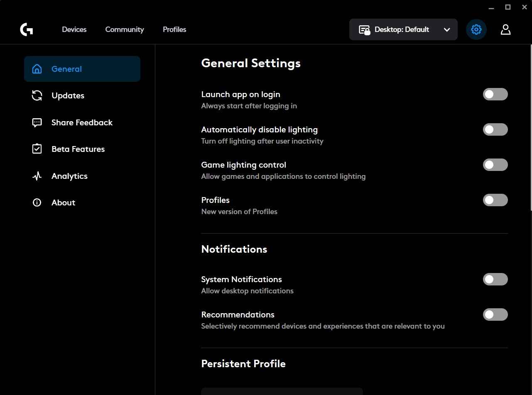Toggle Automatically disable lighting
Image resolution: width=532 pixels, height=395 pixels.
click(495, 129)
